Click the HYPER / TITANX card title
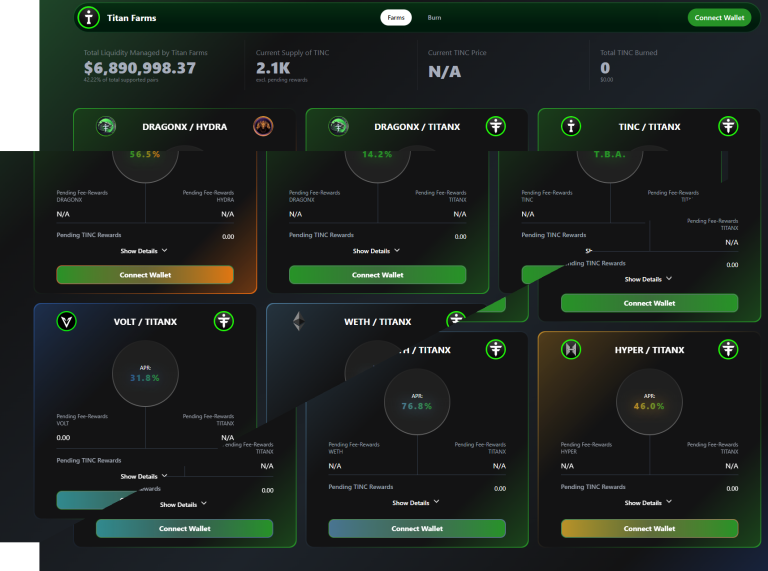768x571 pixels. click(649, 350)
